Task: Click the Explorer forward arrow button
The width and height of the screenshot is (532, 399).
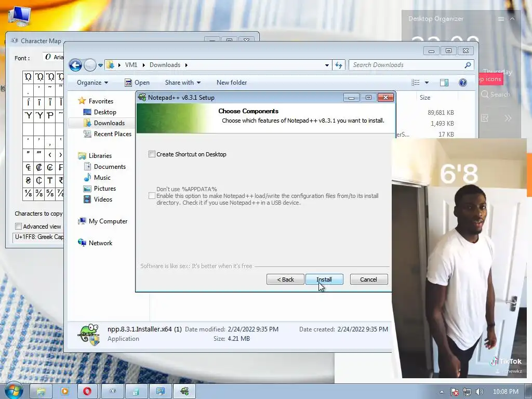Action: point(90,65)
